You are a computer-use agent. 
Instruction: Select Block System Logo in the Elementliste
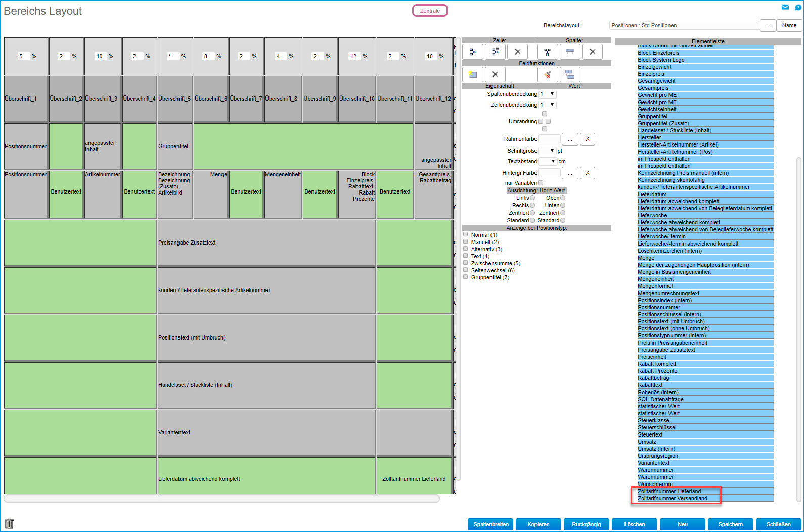pos(705,60)
